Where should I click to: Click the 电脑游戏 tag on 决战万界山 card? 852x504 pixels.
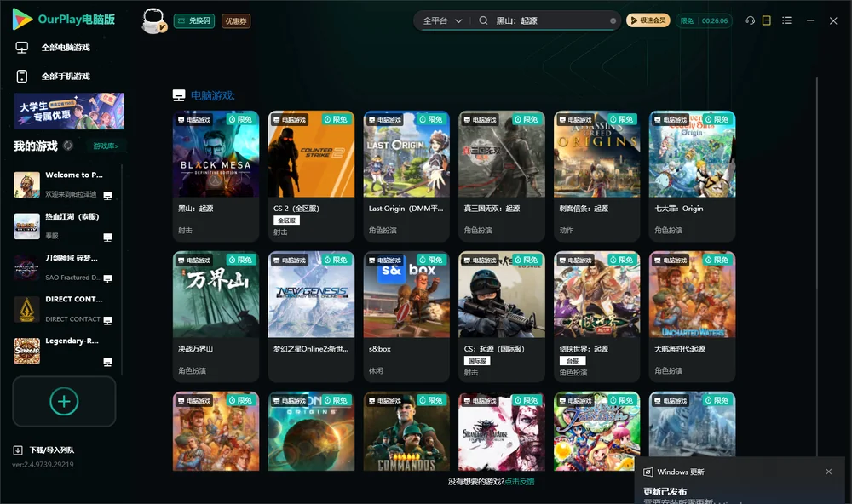point(194,261)
